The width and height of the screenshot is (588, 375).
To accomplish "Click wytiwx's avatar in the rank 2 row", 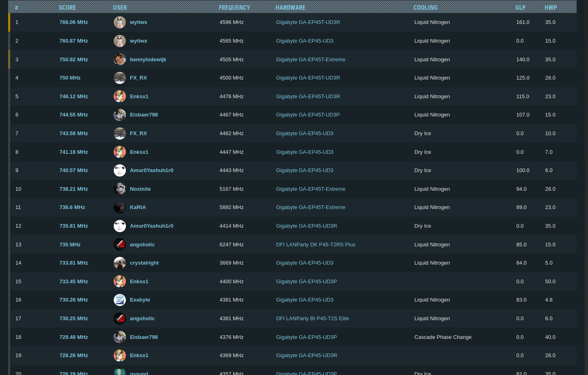I will (x=120, y=41).
